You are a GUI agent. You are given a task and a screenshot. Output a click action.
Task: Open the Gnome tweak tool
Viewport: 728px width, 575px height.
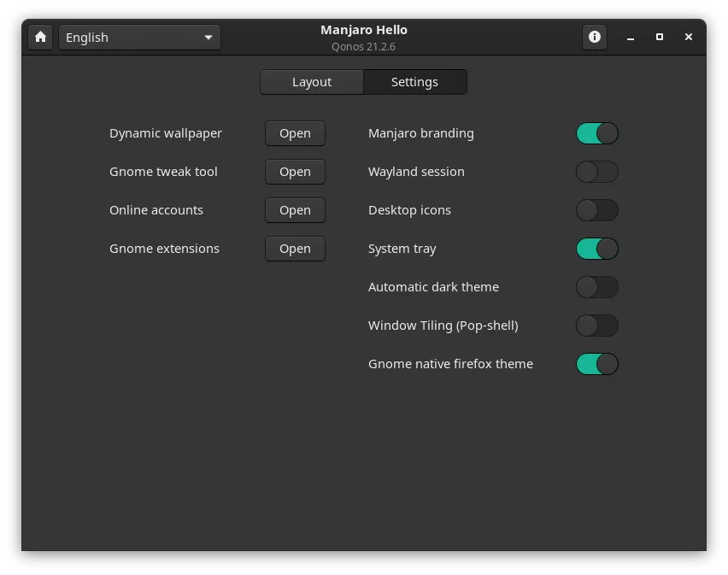coord(295,172)
